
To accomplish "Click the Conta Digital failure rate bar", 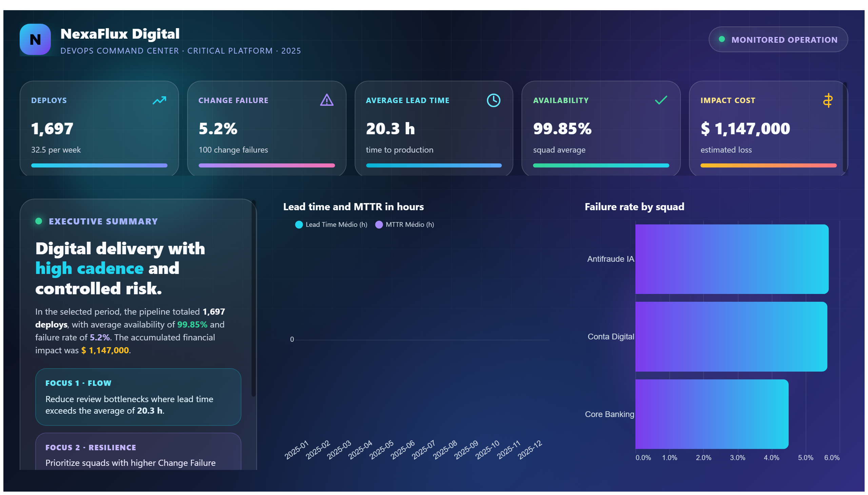I will (731, 337).
